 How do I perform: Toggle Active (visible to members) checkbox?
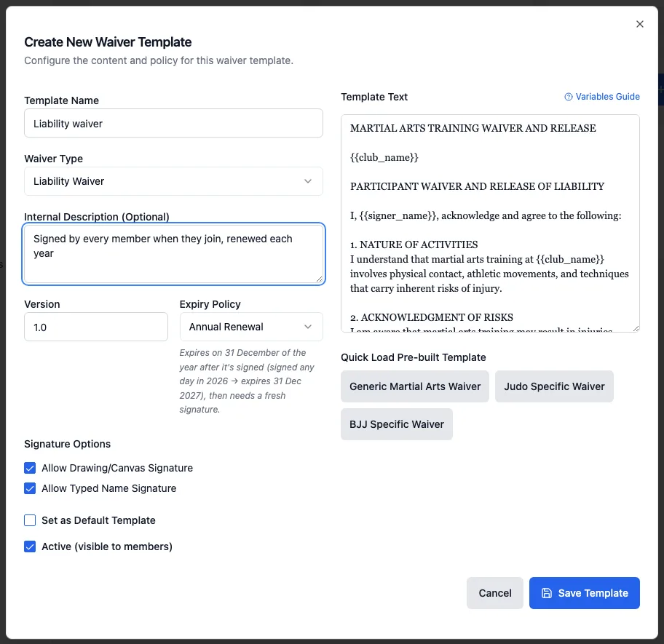click(30, 546)
